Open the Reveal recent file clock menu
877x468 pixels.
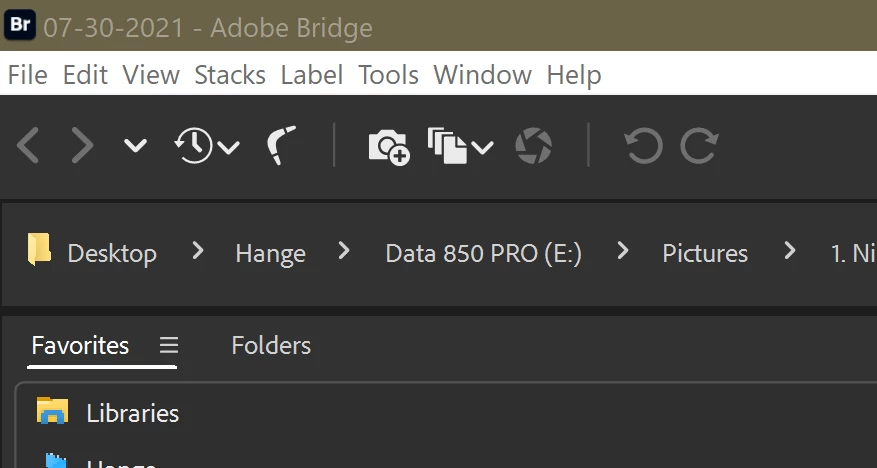click(x=206, y=147)
